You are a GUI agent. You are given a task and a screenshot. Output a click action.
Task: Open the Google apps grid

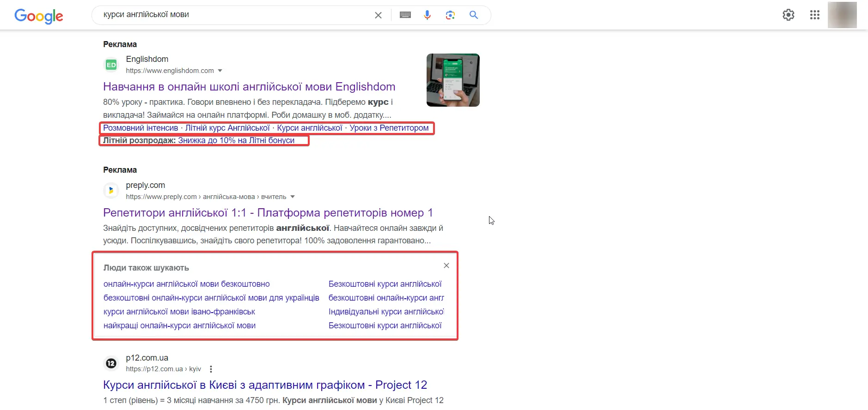click(x=815, y=15)
